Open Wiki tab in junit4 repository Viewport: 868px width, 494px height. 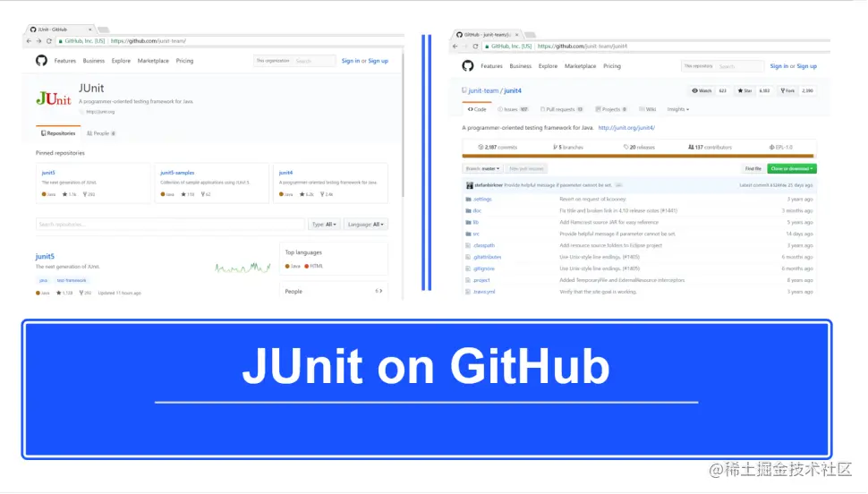click(648, 110)
